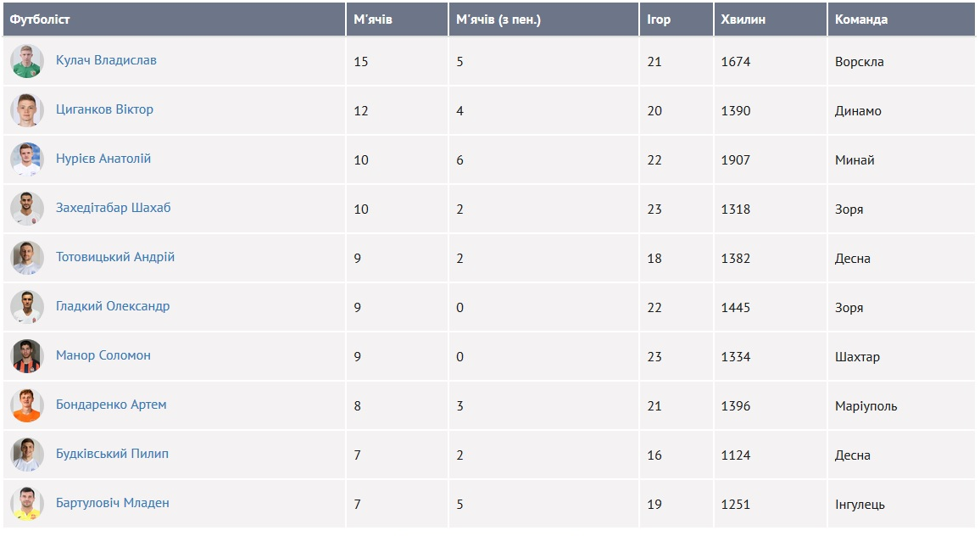
Task: Open Циганков Віктор profile link
Action: [x=104, y=109]
